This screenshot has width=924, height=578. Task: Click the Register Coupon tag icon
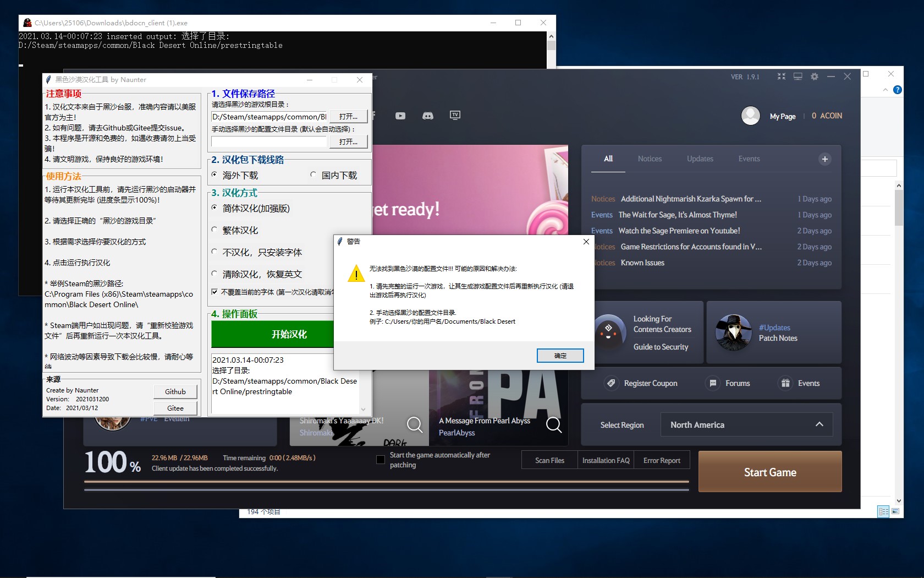click(611, 383)
